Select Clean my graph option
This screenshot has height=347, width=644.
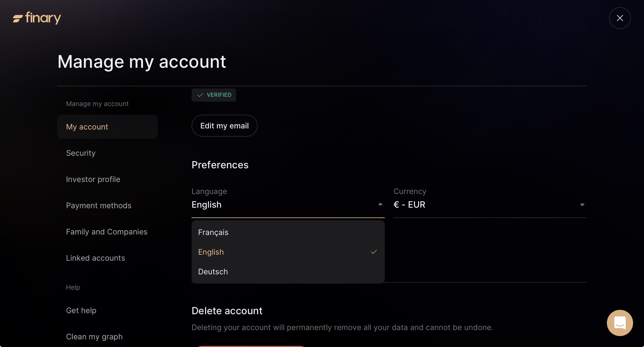94,337
